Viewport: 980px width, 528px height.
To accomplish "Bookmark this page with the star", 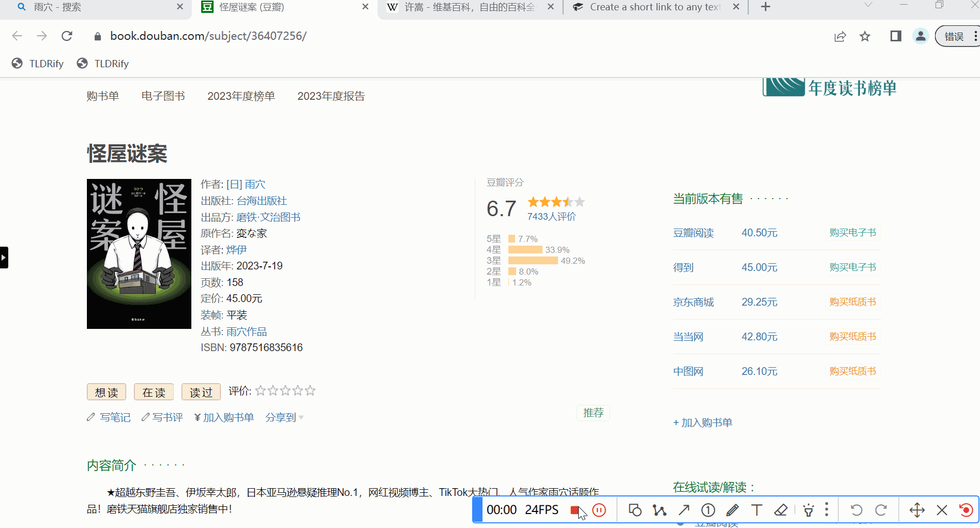I will [x=865, y=36].
